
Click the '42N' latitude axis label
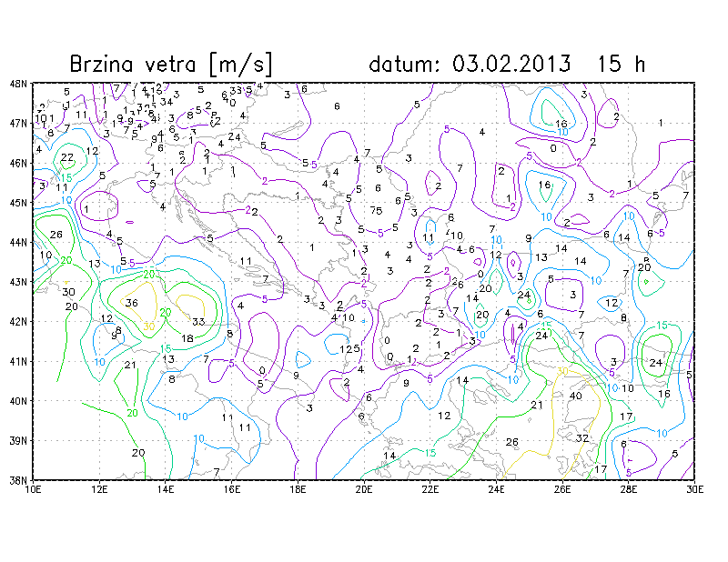click(x=18, y=322)
